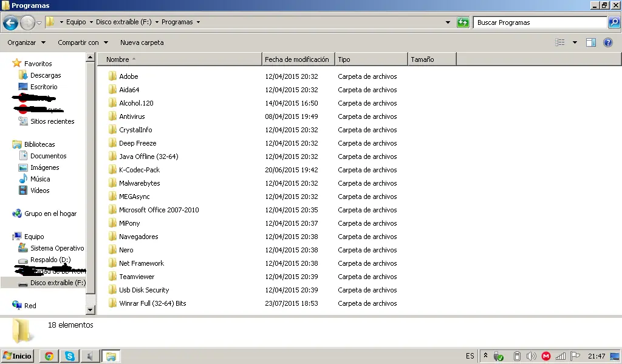622x364 pixels.
Task: Open the Organizar menu
Action: click(26, 42)
